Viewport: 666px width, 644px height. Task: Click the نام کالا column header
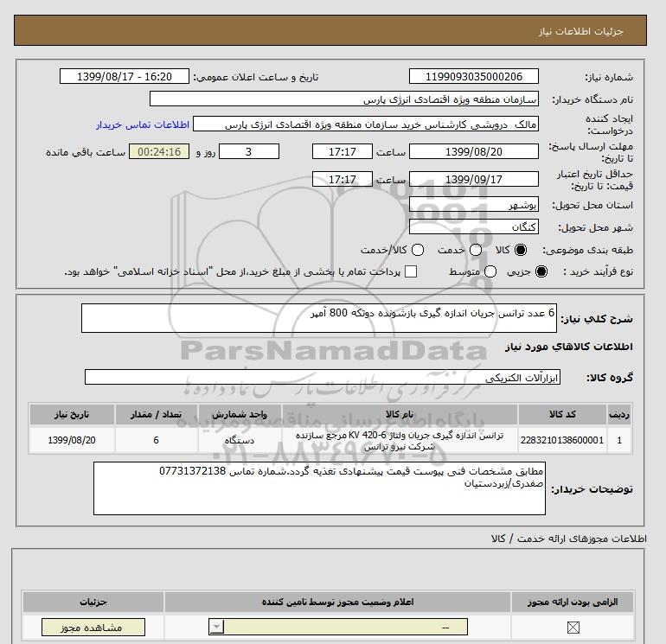[400, 414]
